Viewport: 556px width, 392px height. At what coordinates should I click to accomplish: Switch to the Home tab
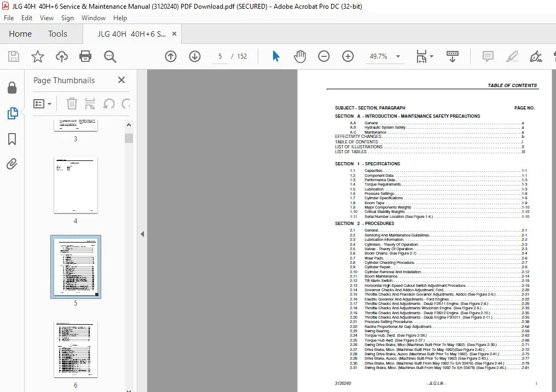[20, 34]
